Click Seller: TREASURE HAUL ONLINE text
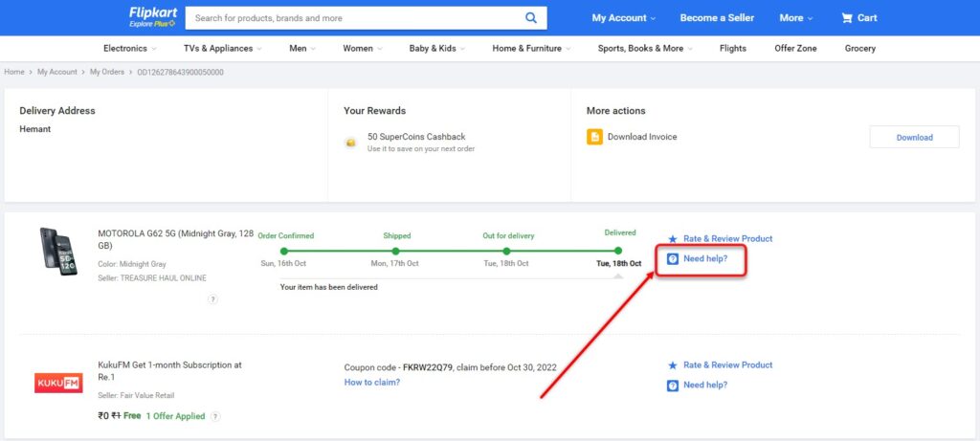Viewport: 980px width, 441px height. [152, 278]
